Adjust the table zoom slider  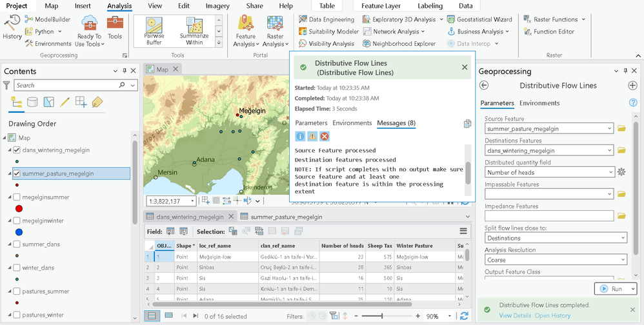pos(382,316)
